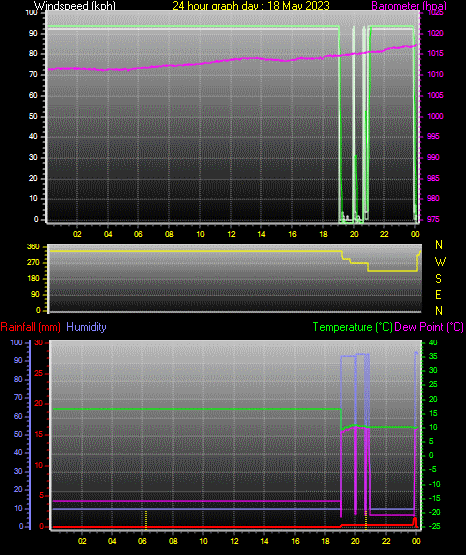Click the 'E' compass direction label
The image size is (466, 555).
coord(438,295)
